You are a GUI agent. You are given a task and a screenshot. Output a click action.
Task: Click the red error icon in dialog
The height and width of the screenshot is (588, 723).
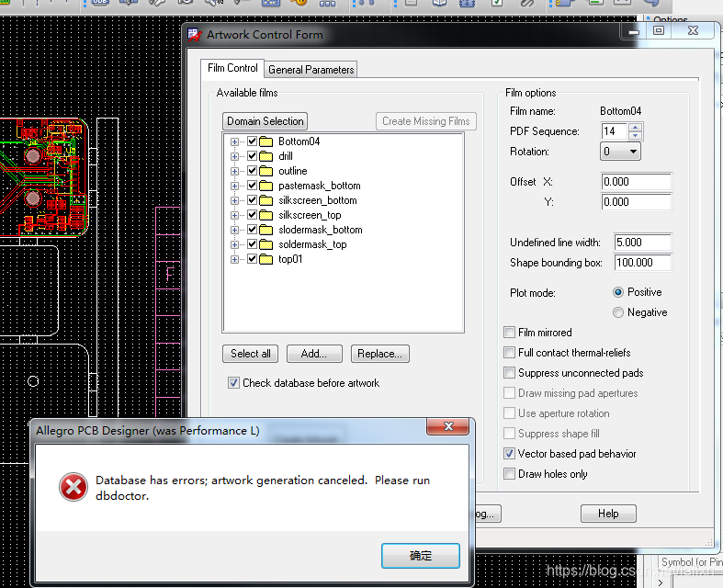[73, 487]
